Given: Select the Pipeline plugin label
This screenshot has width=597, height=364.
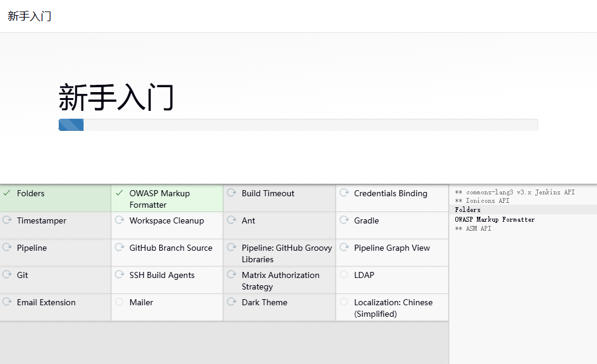Looking at the screenshot, I should pos(32,248).
